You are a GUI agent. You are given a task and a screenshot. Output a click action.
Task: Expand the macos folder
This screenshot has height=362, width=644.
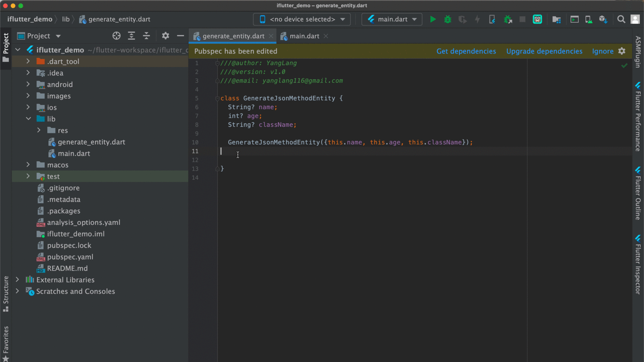[28, 165]
